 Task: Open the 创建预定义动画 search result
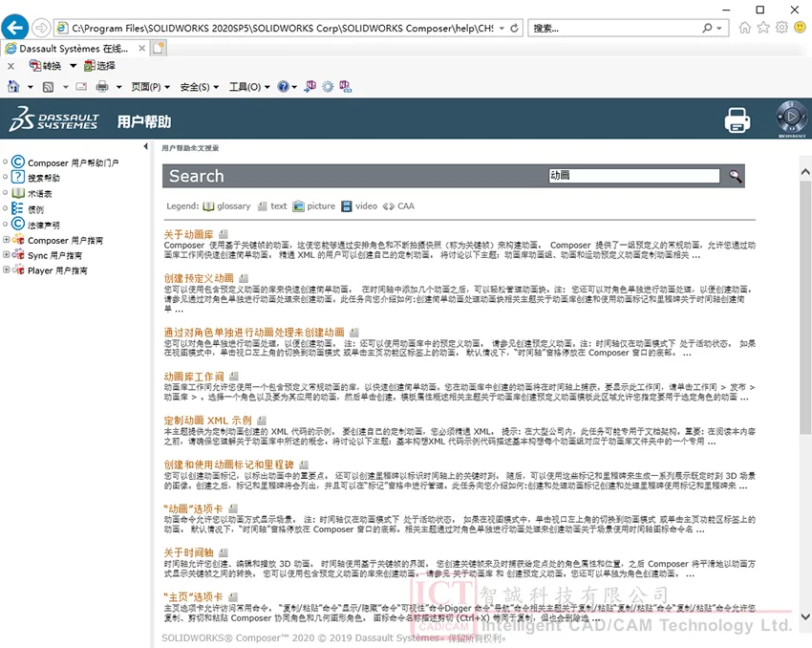pyautogui.click(x=199, y=278)
